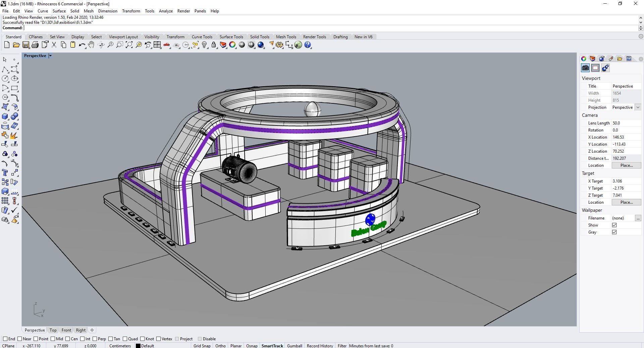Cut selection with the scissors icon

(x=54, y=45)
